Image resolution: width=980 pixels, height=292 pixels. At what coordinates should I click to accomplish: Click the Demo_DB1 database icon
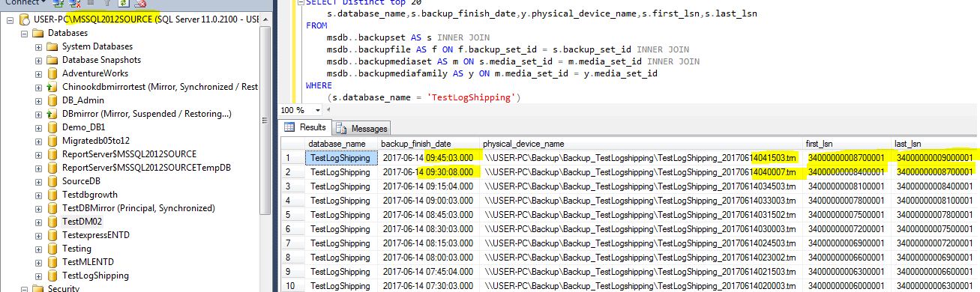coord(52,127)
